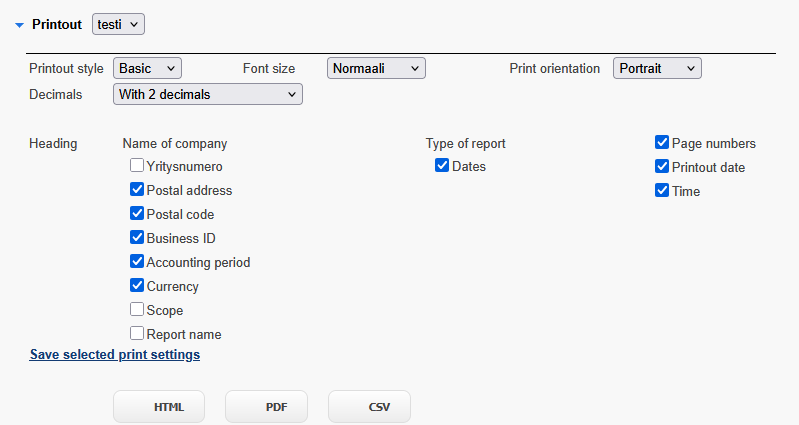Disable the Printout date checkbox
Screen dimensions: 799x425
pos(662,166)
